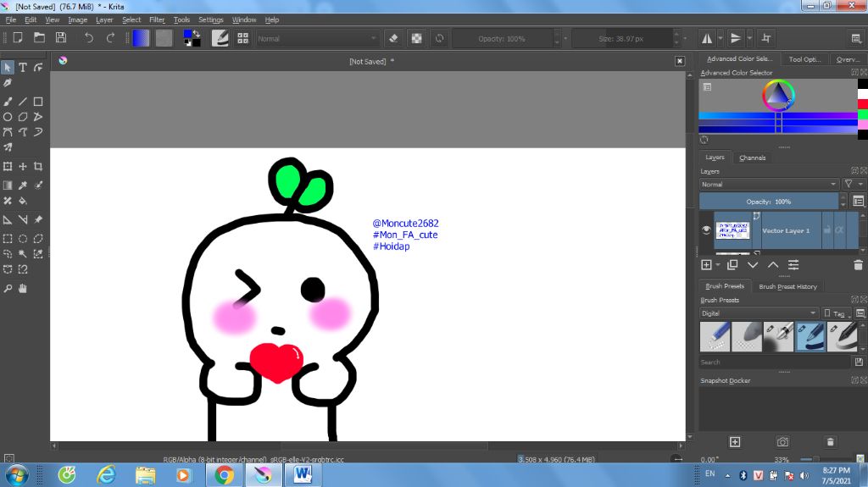Click the Open file folder icon
This screenshot has width=868, height=487.
pos(39,38)
